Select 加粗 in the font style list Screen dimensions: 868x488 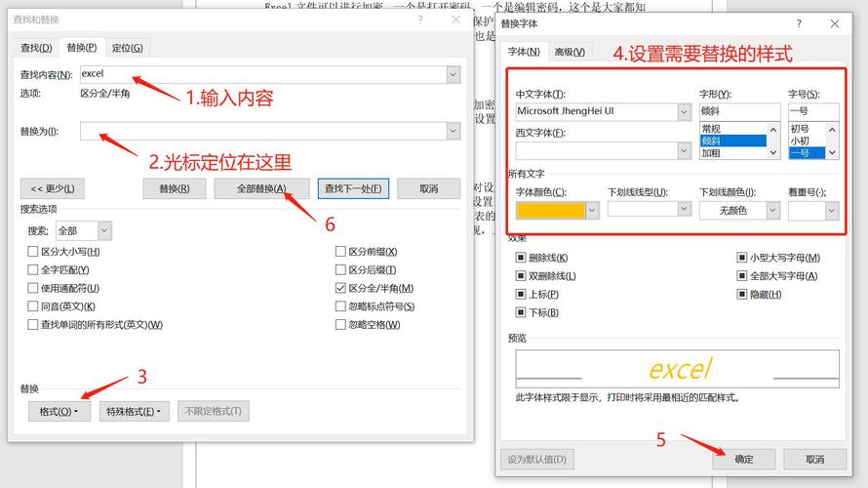(x=733, y=153)
